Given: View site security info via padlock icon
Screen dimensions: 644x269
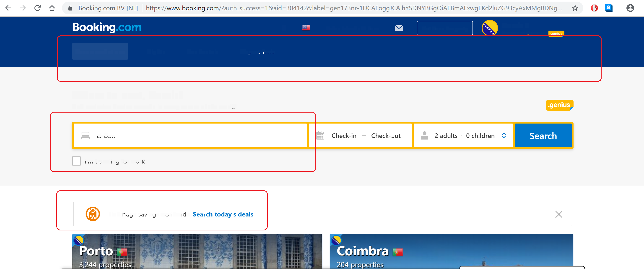Looking at the screenshot, I should [70, 8].
